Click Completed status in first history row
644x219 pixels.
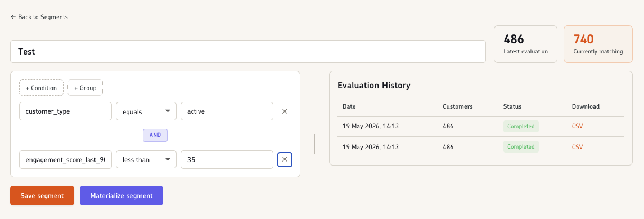pyautogui.click(x=521, y=126)
